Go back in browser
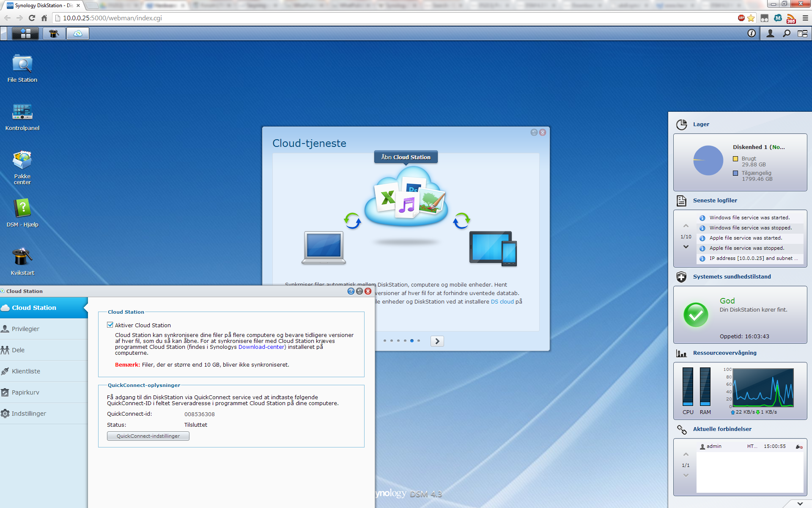This screenshot has width=812, height=508. point(7,18)
